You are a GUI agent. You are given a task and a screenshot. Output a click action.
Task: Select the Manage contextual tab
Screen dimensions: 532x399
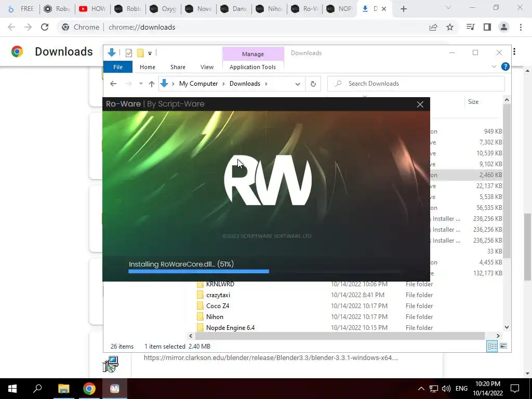(x=253, y=54)
